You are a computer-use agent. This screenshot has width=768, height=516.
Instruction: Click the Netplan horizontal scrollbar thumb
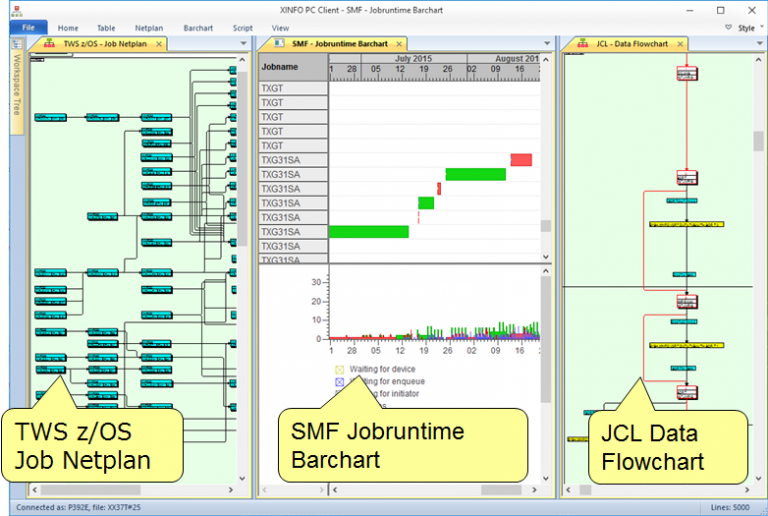click(91, 490)
